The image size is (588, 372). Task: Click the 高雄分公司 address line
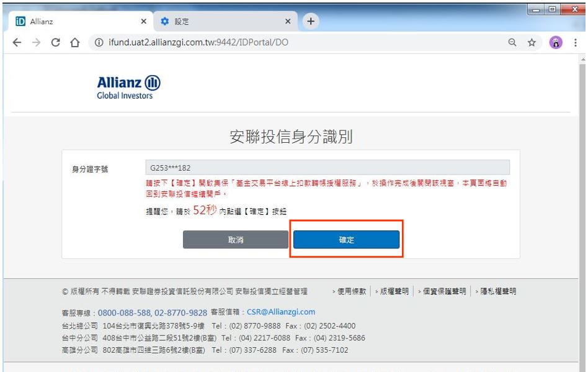click(x=205, y=350)
